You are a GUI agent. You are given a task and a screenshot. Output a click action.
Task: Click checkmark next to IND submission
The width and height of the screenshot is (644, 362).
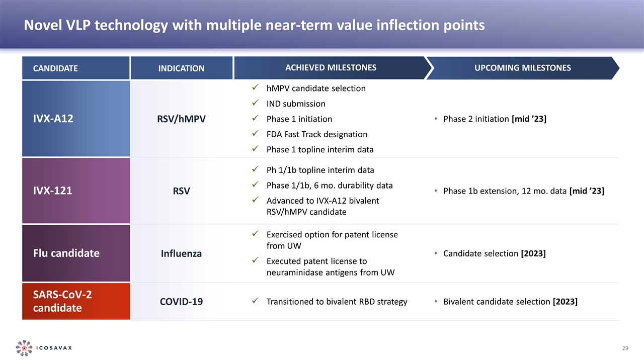tap(256, 104)
